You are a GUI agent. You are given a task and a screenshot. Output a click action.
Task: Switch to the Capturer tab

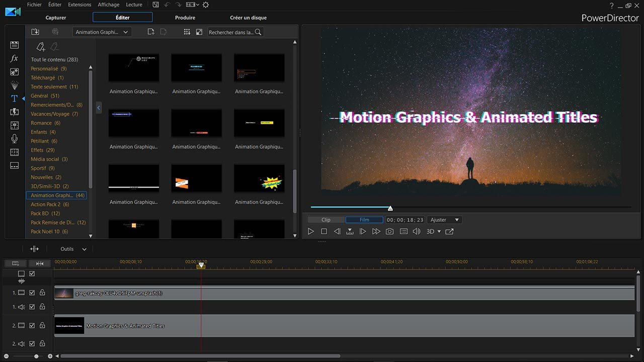(x=56, y=18)
